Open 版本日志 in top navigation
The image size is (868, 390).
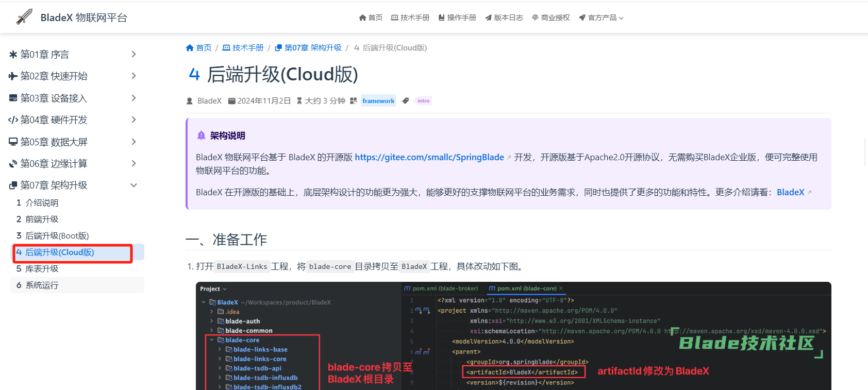click(504, 18)
